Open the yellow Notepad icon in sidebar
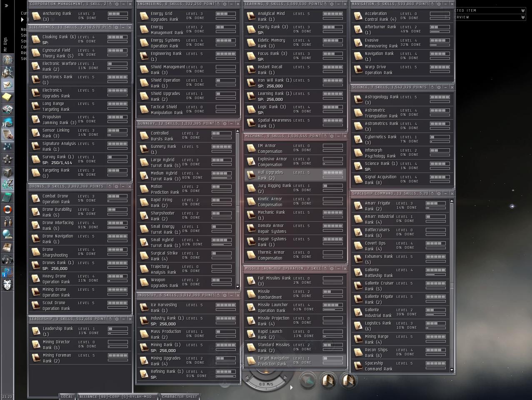 pyautogui.click(x=7, y=97)
